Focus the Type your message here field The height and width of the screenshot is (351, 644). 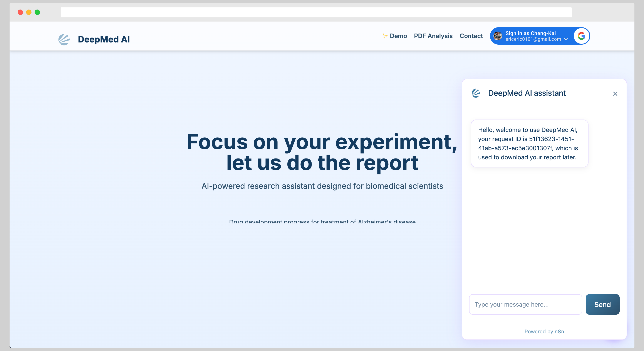pyautogui.click(x=525, y=304)
